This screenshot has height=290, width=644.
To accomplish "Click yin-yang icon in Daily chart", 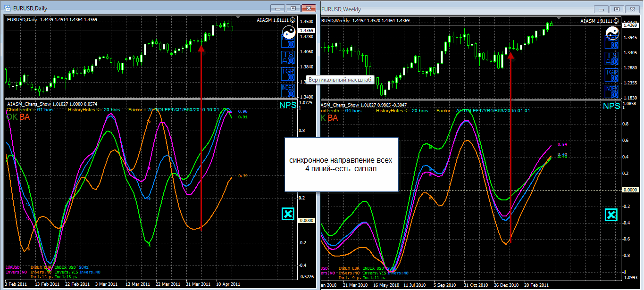I will click(288, 33).
